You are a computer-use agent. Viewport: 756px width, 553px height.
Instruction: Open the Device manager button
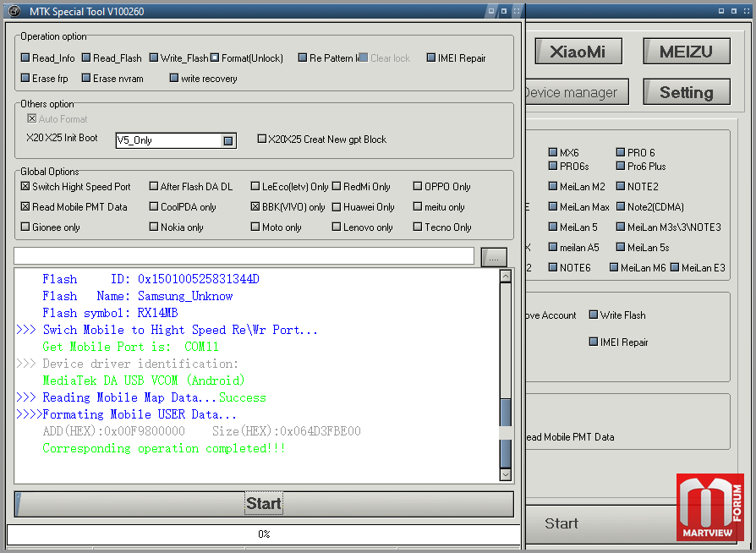point(577,92)
